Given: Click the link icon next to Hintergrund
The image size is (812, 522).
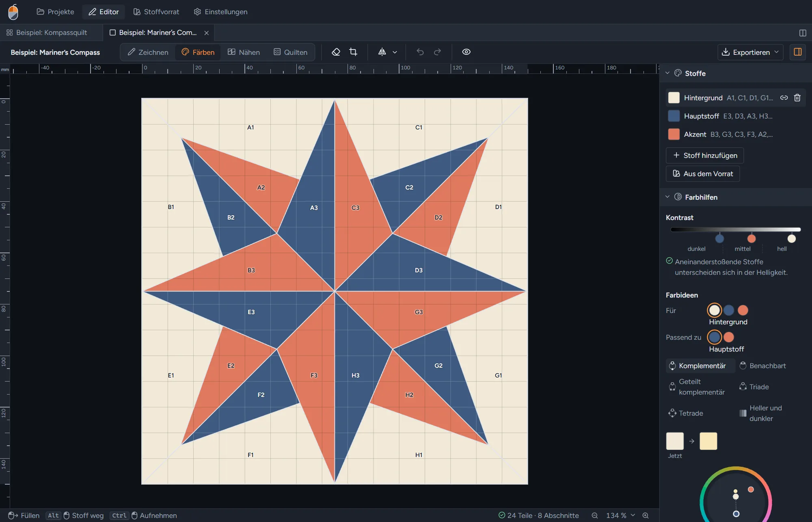Looking at the screenshot, I should pos(784,98).
